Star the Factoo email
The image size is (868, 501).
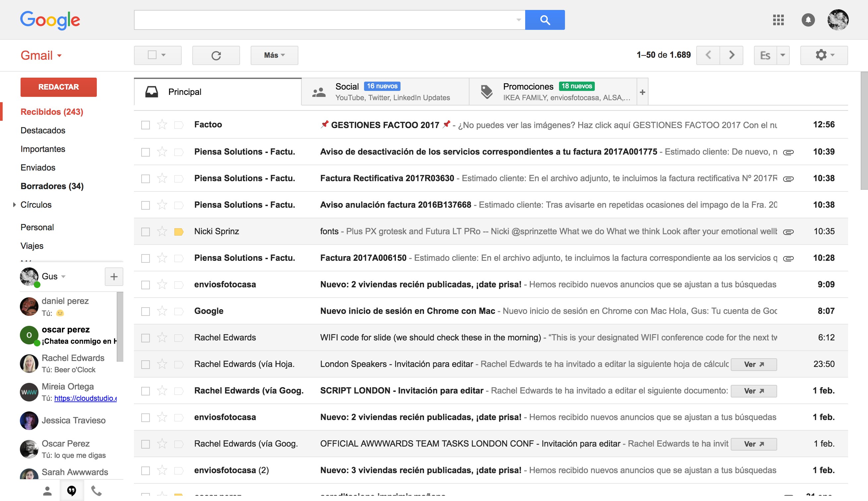(x=162, y=124)
